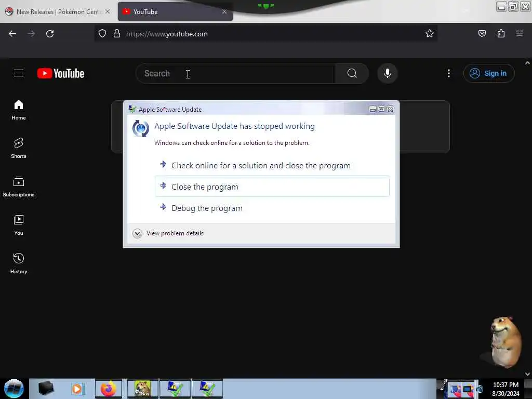Open Shorts in the sidebar
The image size is (532, 399).
pyautogui.click(x=19, y=148)
